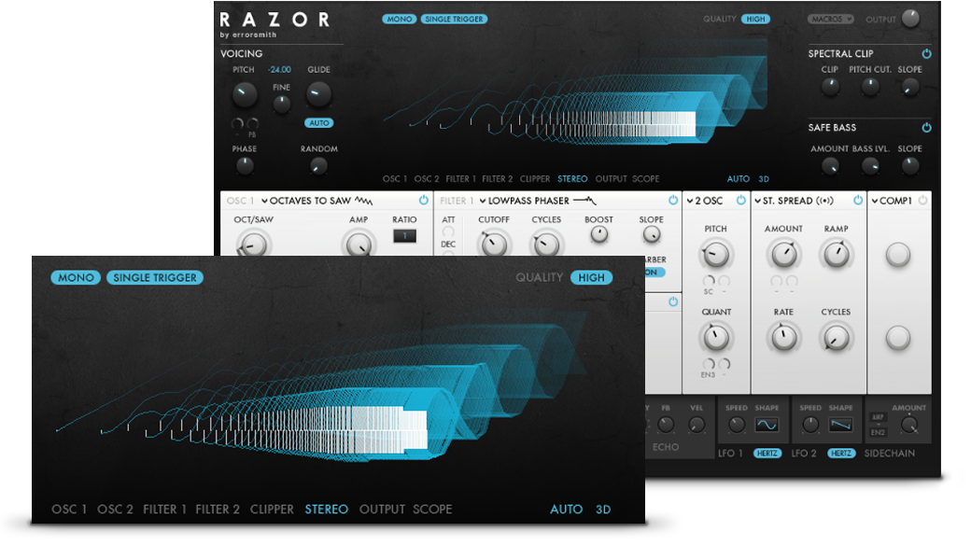Click the Filter 1 CUTOFF knob
Image resolution: width=971 pixels, height=560 pixels.
[494, 244]
